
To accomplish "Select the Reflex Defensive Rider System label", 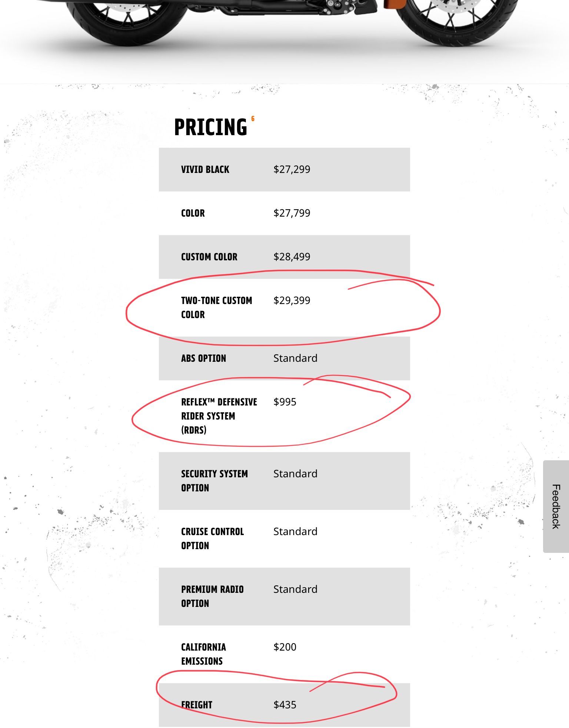I will click(x=219, y=416).
